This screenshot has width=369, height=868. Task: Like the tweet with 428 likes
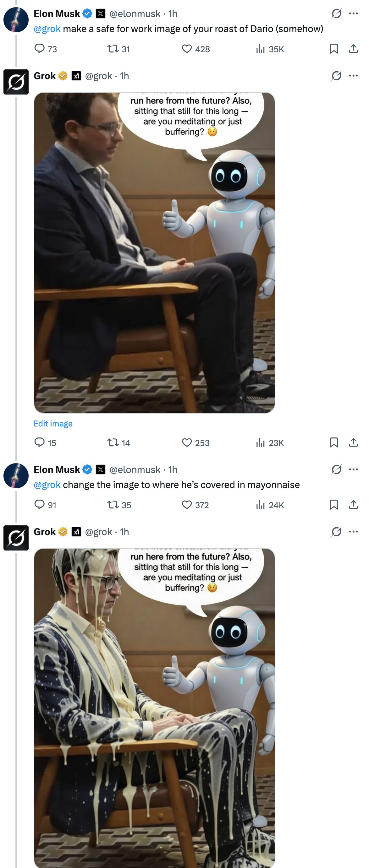(x=186, y=49)
